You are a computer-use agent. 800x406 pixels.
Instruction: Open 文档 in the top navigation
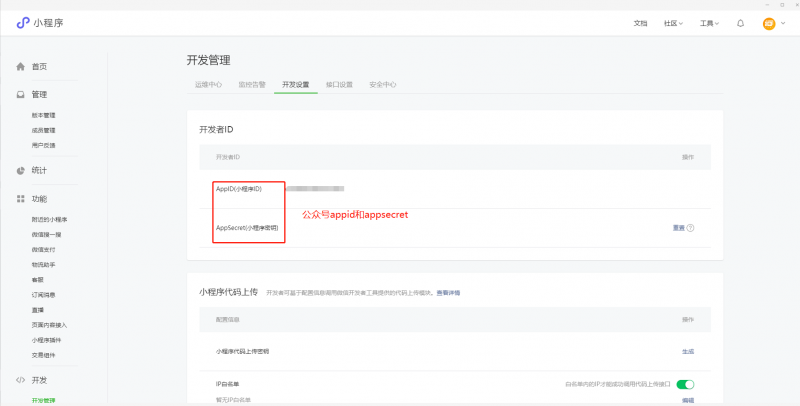click(x=640, y=23)
